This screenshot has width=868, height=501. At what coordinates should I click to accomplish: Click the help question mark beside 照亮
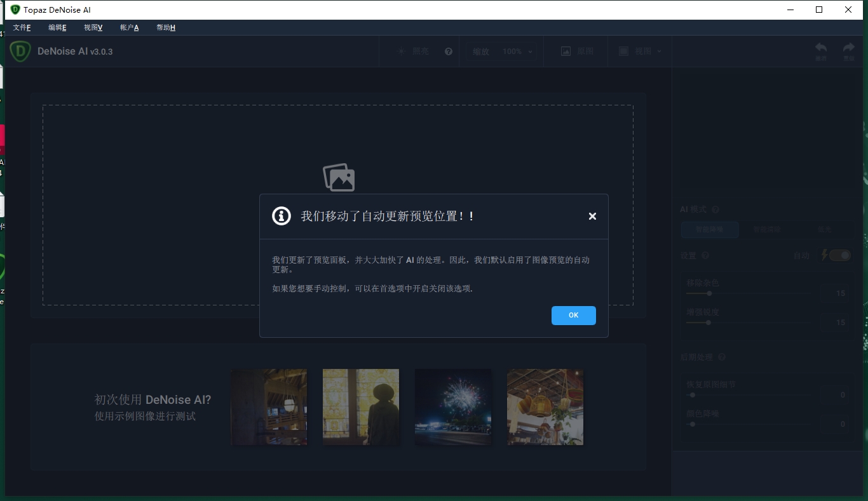click(x=449, y=51)
